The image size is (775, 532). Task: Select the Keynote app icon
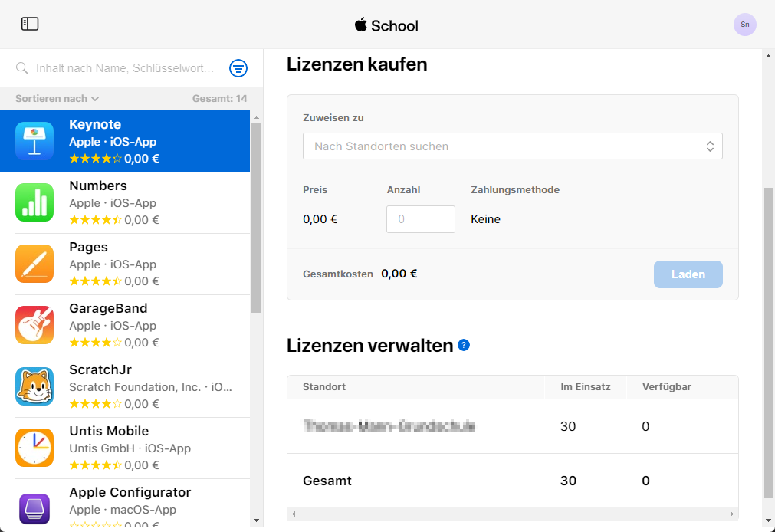(x=34, y=141)
